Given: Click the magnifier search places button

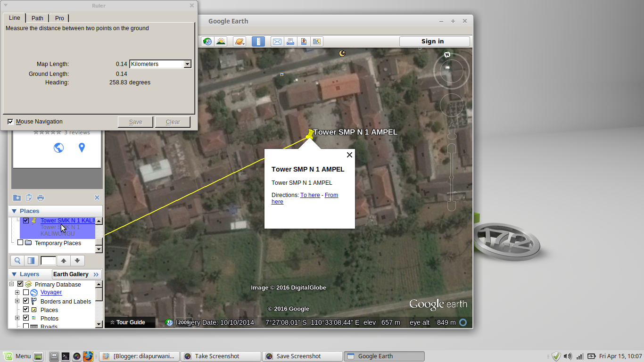Looking at the screenshot, I should 17,261.
